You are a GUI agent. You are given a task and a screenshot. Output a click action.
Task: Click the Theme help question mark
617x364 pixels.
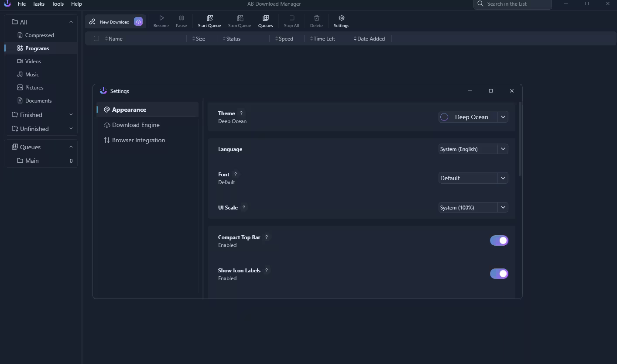[x=241, y=113]
